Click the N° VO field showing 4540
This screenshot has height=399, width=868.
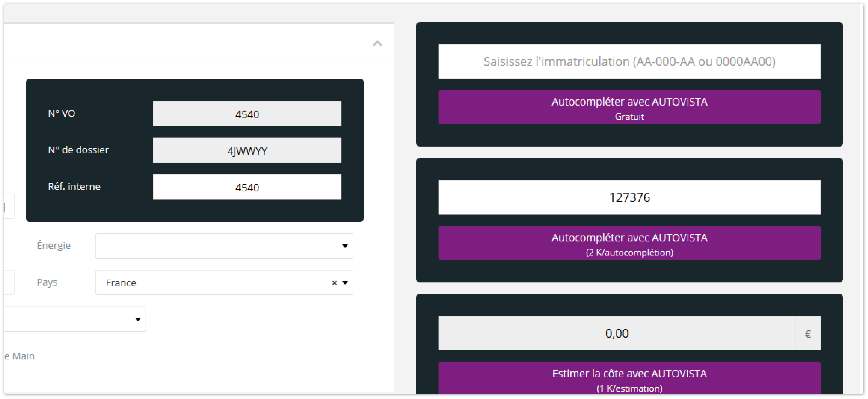pyautogui.click(x=247, y=114)
